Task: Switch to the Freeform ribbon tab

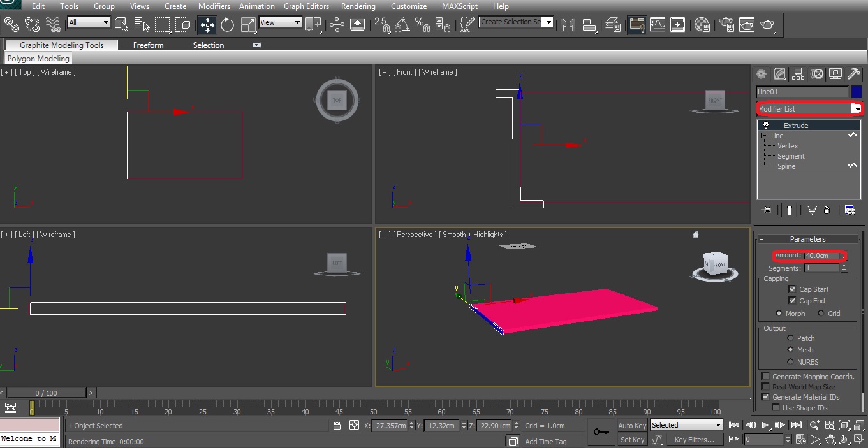Action: pos(149,45)
